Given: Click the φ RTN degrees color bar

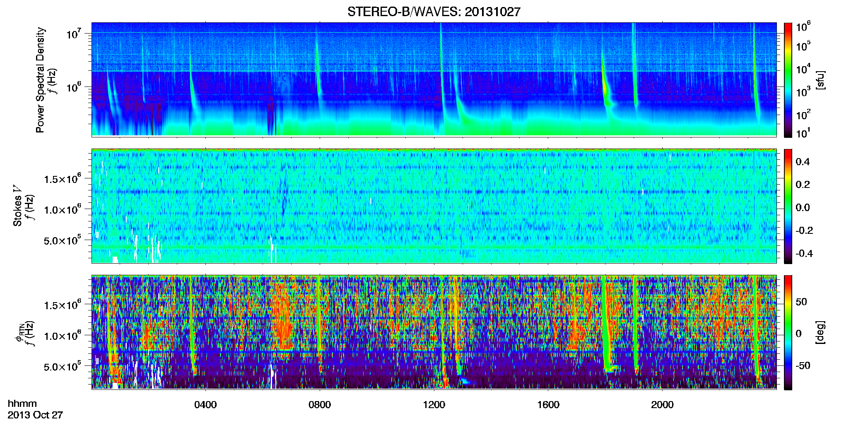Looking at the screenshot, I should tap(788, 332).
